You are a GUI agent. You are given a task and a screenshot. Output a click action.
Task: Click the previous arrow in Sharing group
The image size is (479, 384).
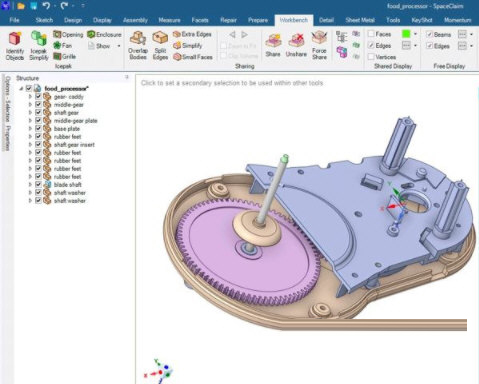pyautogui.click(x=232, y=35)
